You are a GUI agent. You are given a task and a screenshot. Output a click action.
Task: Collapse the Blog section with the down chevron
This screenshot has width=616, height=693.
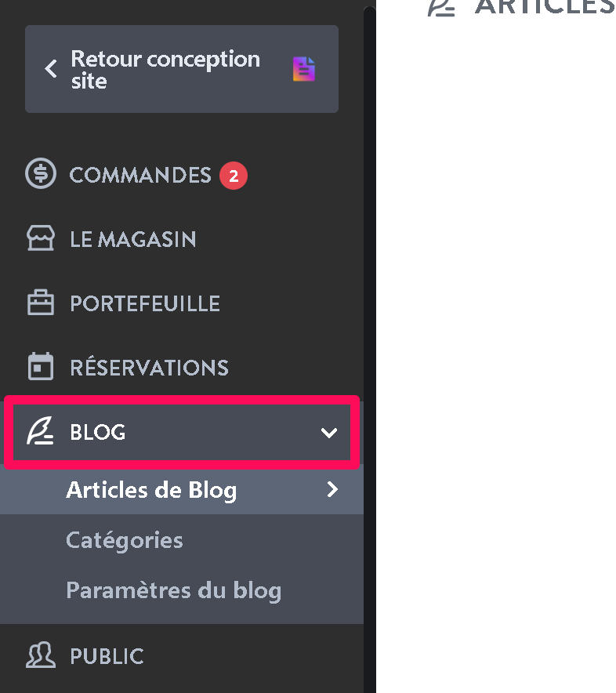click(x=329, y=432)
